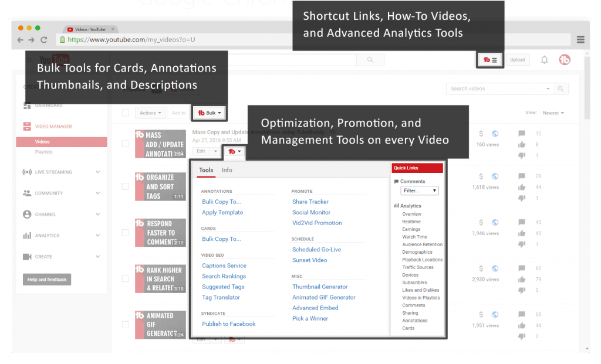Open the Scheduled Go-Live link
Viewport: 601px width, 364px height.
(x=316, y=250)
